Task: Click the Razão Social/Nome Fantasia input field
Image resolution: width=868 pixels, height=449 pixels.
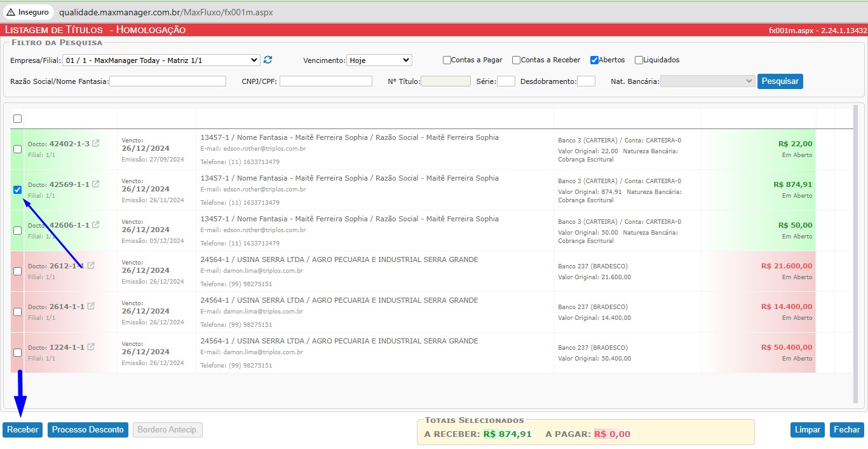Action: 168,81
